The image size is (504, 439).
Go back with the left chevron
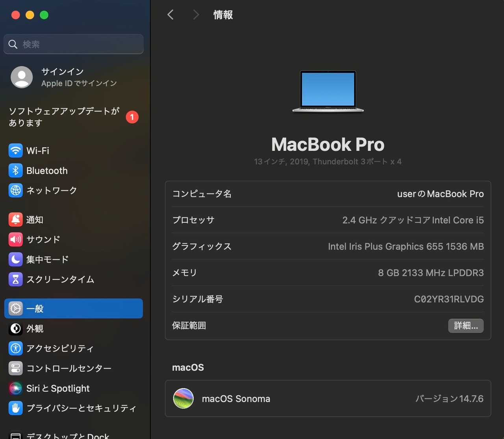click(170, 15)
